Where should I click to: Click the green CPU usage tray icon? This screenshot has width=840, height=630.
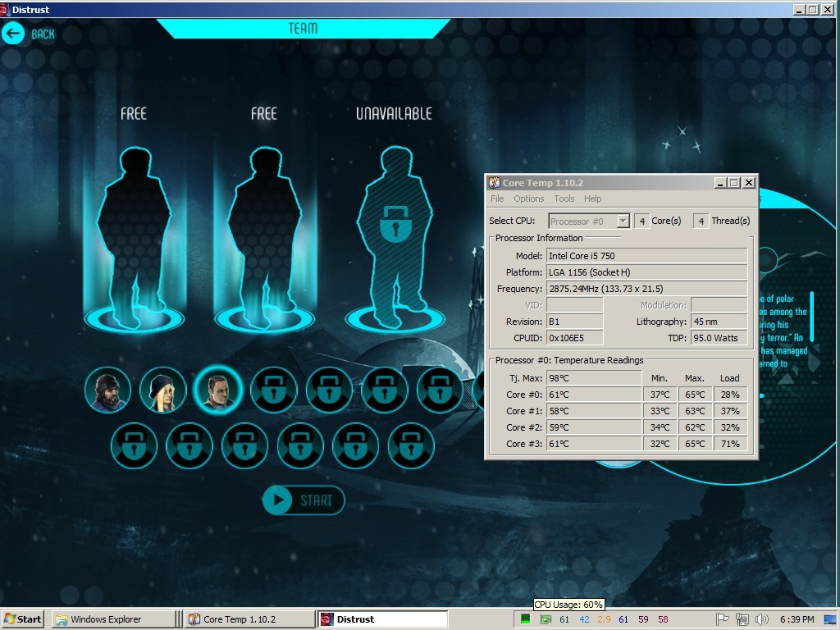(x=526, y=619)
